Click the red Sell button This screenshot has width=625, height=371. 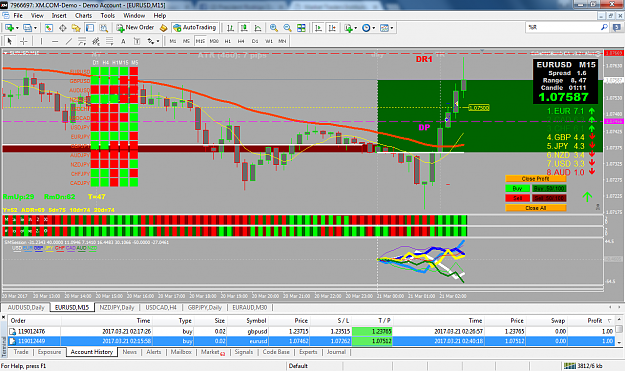point(517,198)
